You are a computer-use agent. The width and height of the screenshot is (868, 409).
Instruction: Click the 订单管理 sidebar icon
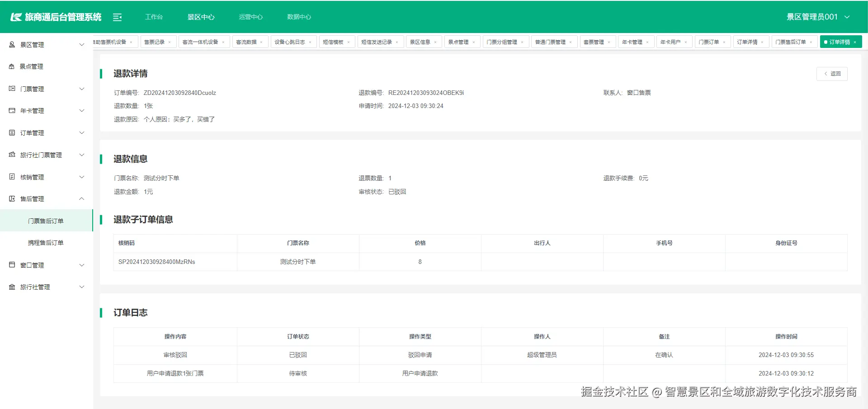[x=11, y=132]
